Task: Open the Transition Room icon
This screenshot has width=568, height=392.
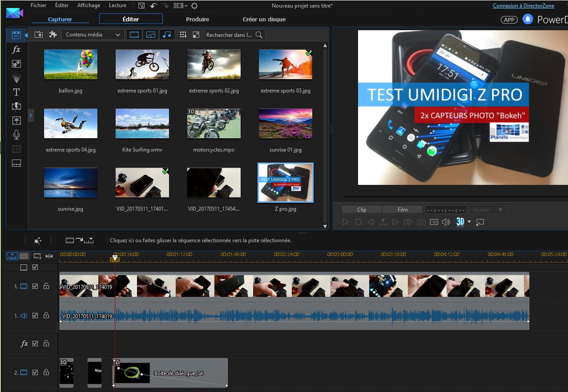Action: point(16,106)
